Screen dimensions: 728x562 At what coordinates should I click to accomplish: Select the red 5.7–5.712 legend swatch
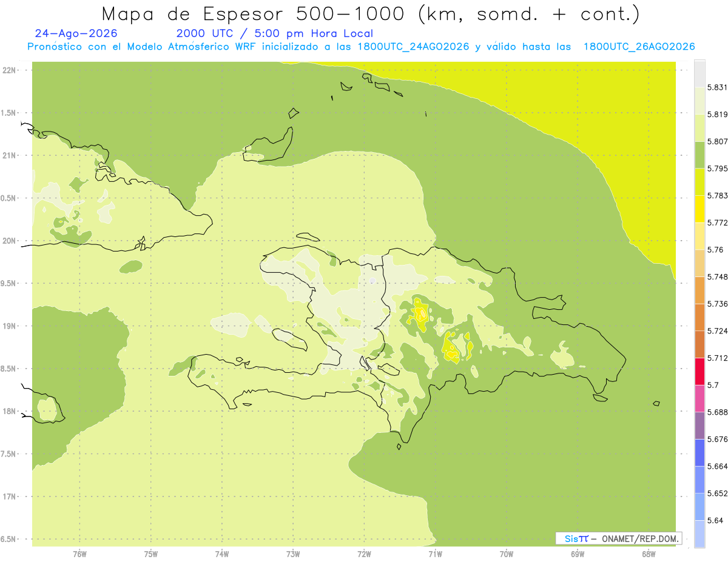[x=699, y=372]
